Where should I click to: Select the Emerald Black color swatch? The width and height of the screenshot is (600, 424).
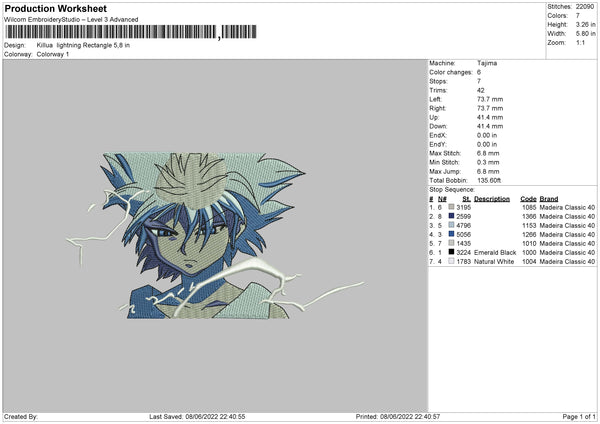click(451, 252)
